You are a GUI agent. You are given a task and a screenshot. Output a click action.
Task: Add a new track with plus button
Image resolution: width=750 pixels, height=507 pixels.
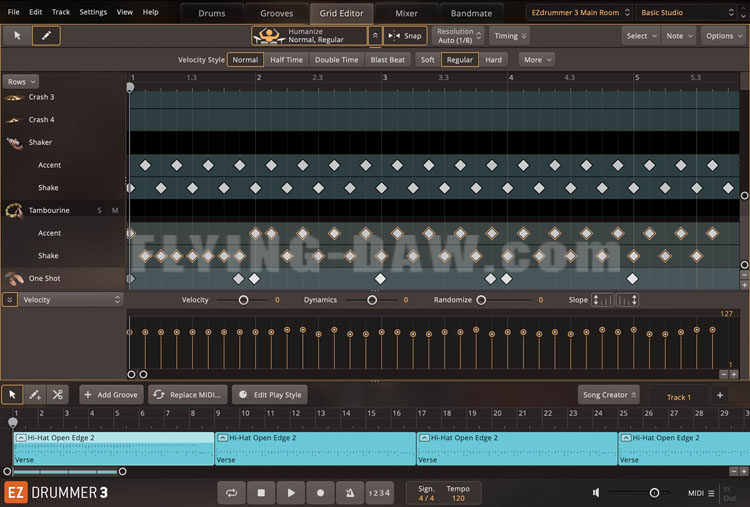(720, 395)
